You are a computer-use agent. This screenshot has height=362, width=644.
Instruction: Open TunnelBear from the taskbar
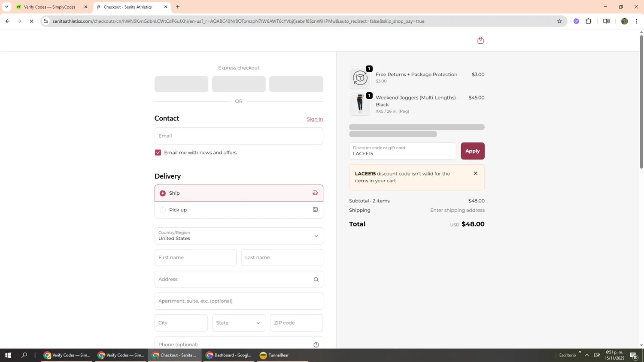click(282, 355)
